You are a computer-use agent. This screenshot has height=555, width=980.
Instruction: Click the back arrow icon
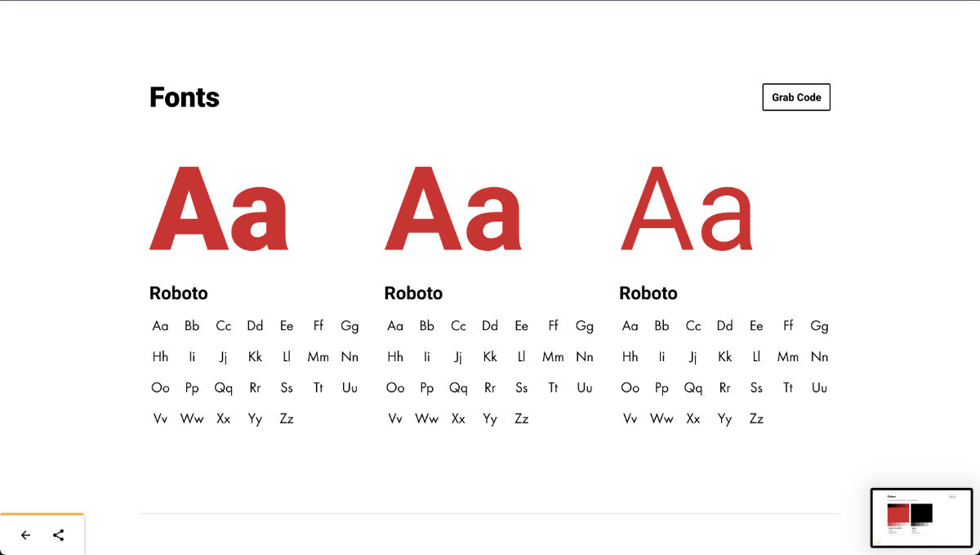tap(26, 535)
